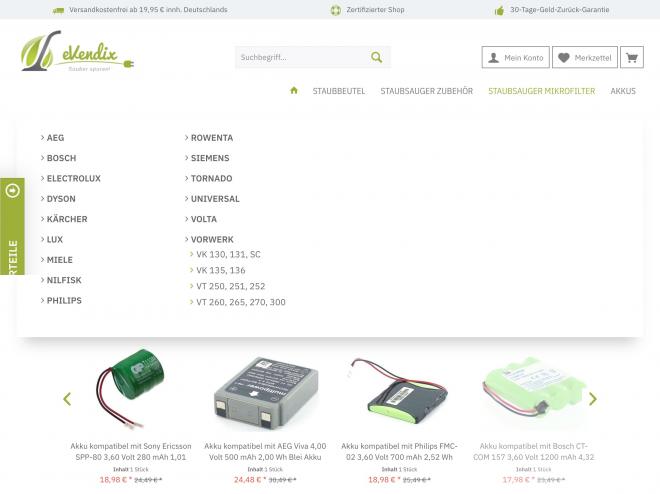Image resolution: width=660 pixels, height=494 pixels.
Task: Select Universal category
Action: (215, 199)
